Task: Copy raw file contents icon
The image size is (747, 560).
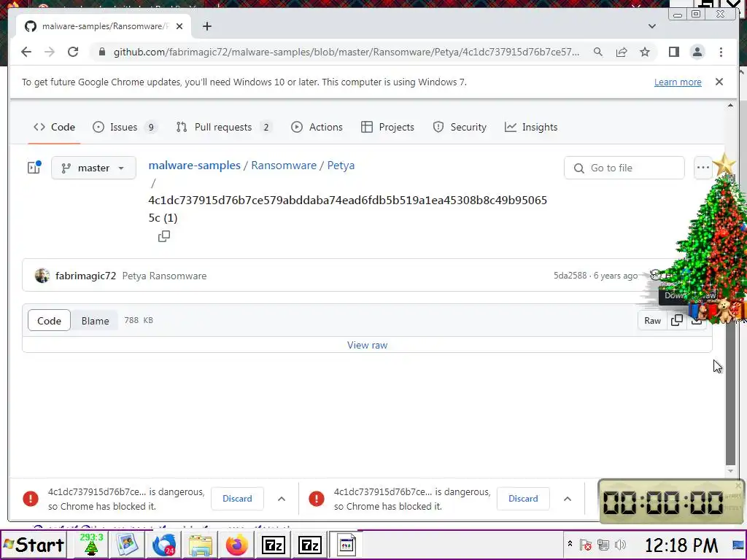Action: 677,321
